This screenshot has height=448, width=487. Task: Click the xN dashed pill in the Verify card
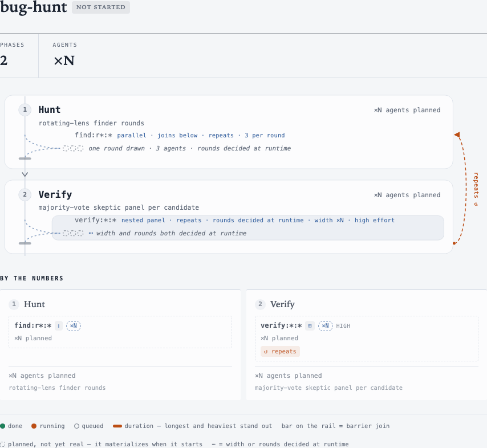(325, 325)
